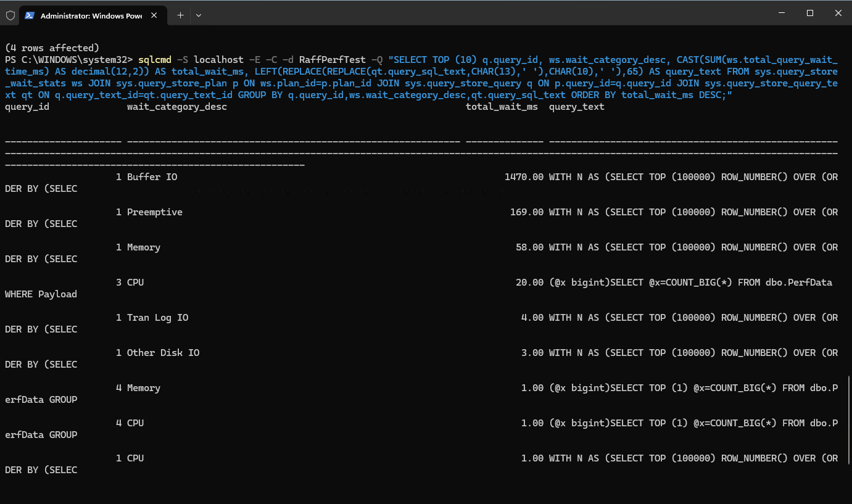Click the localhost server name in command
Image resolution: width=852 pixels, height=504 pixels.
[x=219, y=60]
